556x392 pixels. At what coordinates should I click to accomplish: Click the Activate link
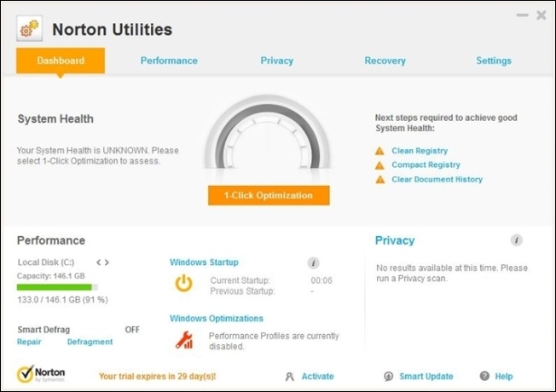click(x=318, y=377)
